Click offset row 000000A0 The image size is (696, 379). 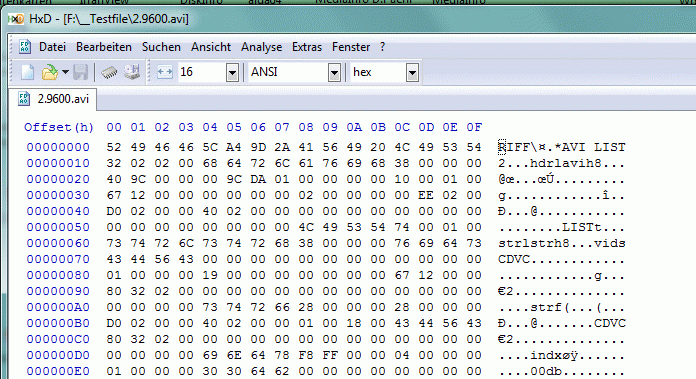point(58,307)
